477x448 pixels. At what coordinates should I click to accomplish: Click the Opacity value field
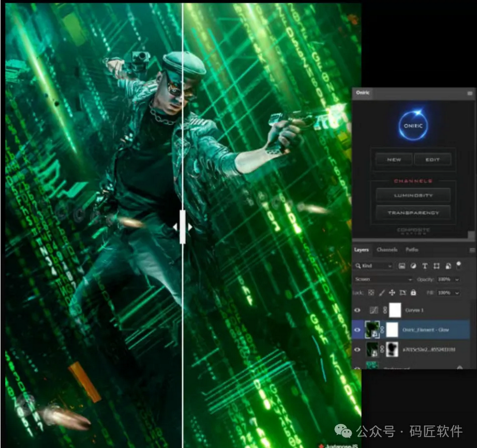(445, 279)
